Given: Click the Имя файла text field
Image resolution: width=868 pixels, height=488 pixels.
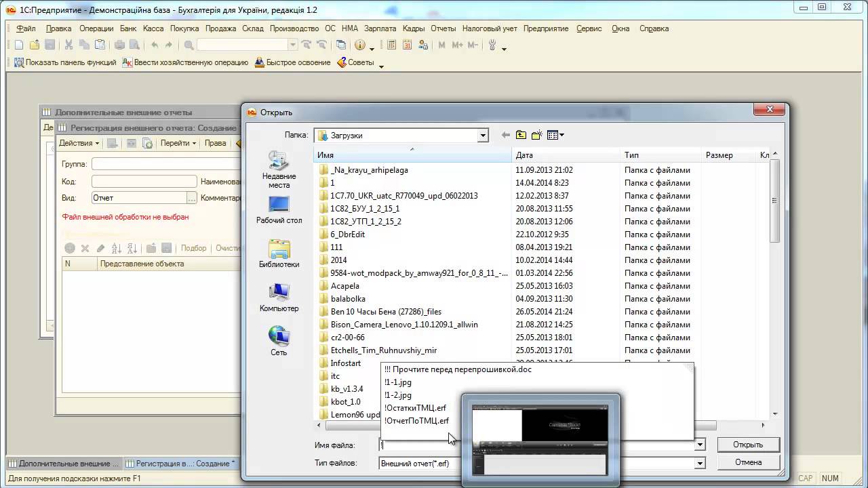Looking at the screenshot, I should click(537, 445).
